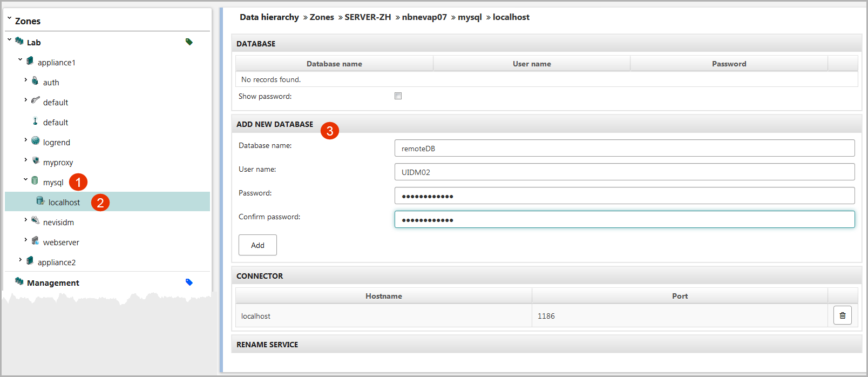Click the CONNECTOR section header
The width and height of the screenshot is (868, 377).
coord(546,275)
